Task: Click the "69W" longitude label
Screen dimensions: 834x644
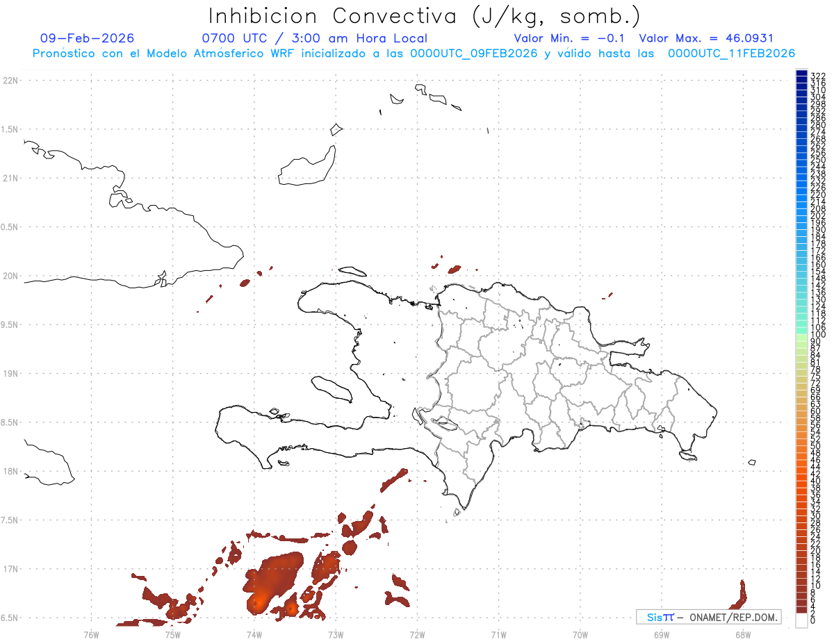Action: 662,634
